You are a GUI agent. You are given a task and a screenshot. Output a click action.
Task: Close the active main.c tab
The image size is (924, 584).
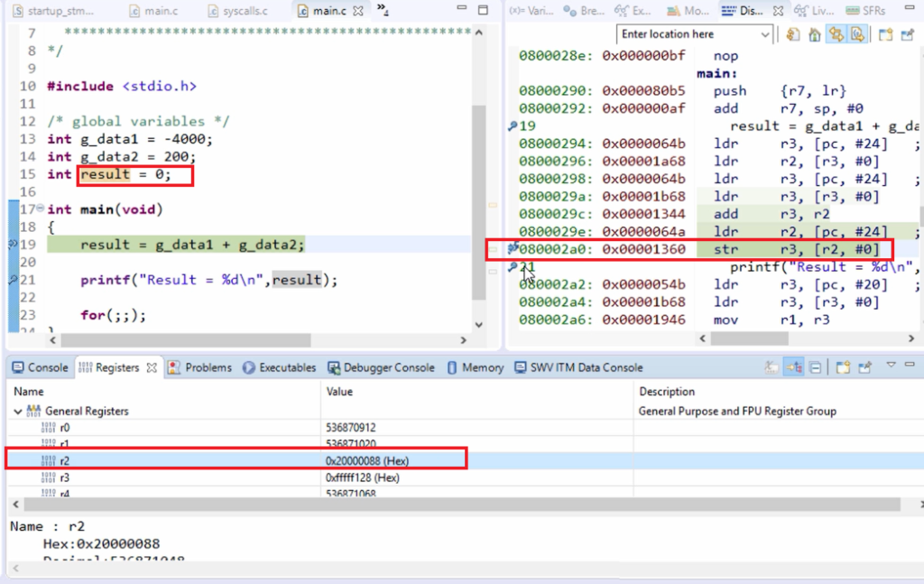pyautogui.click(x=357, y=11)
